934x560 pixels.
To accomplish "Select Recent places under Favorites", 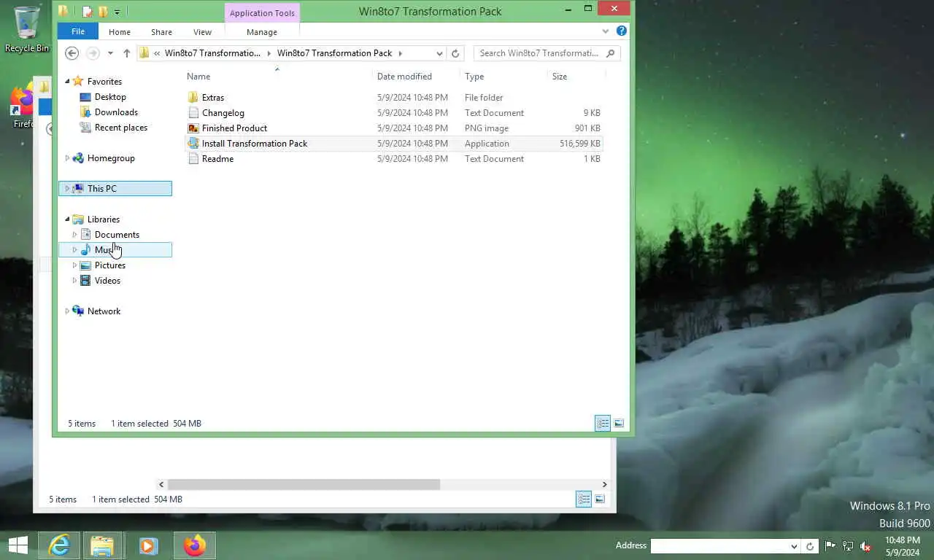I will click(121, 128).
